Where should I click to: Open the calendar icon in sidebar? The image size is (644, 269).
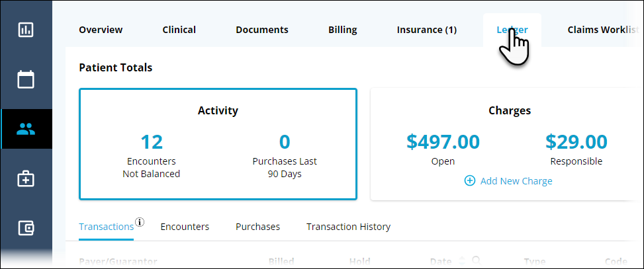(26, 79)
